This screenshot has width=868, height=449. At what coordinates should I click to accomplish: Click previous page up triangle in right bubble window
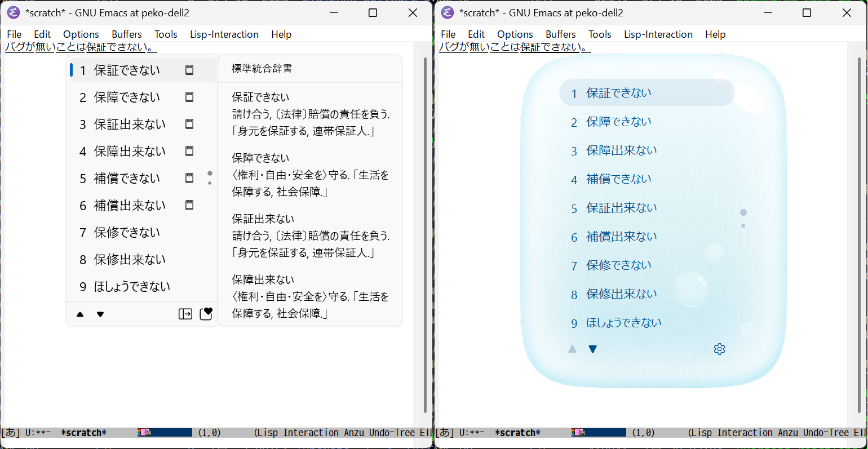573,349
